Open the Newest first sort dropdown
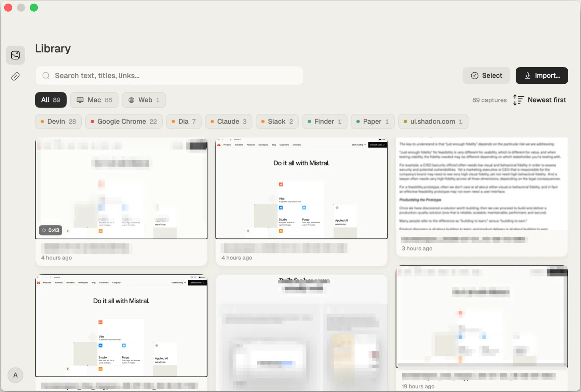The image size is (581, 392). [x=540, y=100]
